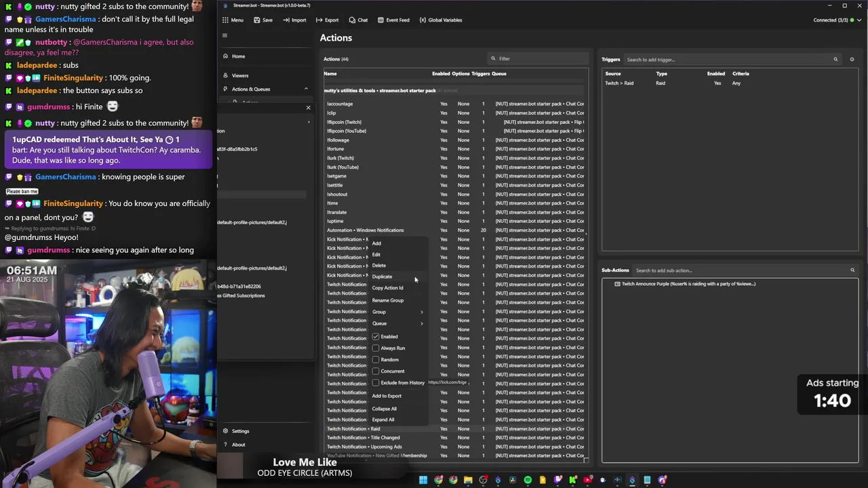Sort by the Triggers column header
The width and height of the screenshot is (868, 488).
click(481, 73)
